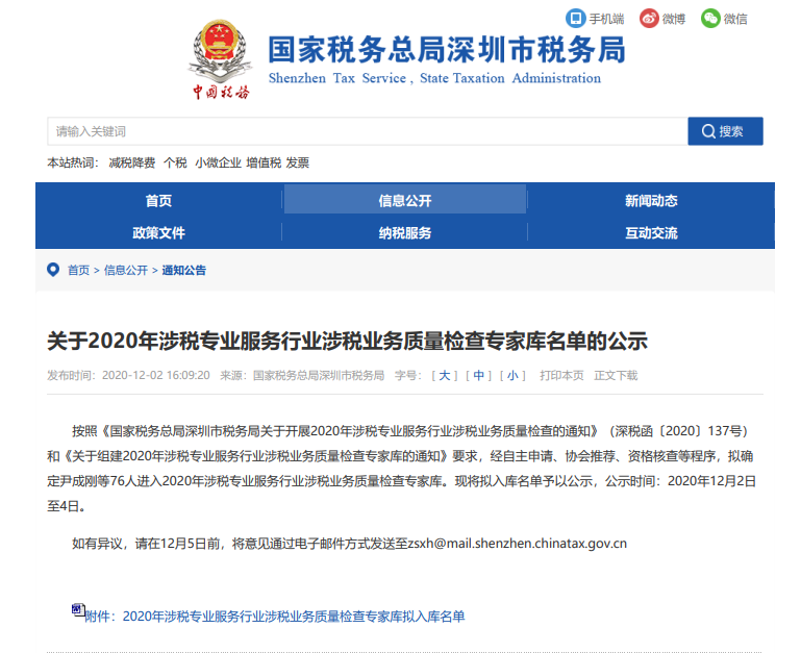This screenshot has height=654, width=802.
Task: Click the 国家税务总局深圳市税务局 site title
Action: coord(447,50)
